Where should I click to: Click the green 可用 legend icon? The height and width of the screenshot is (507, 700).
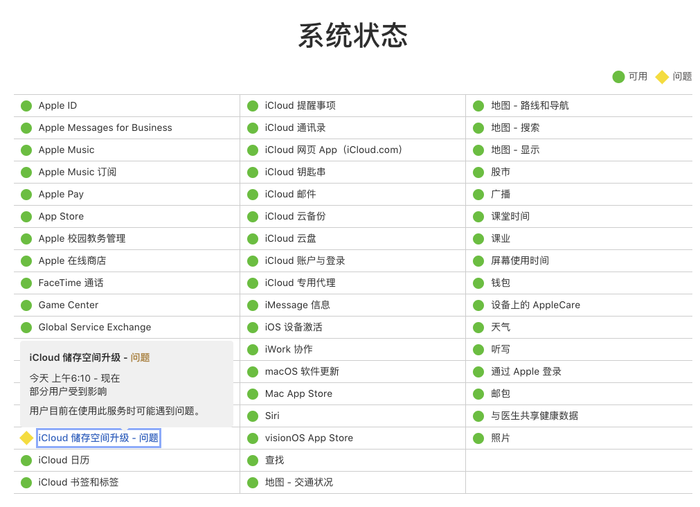[618, 77]
